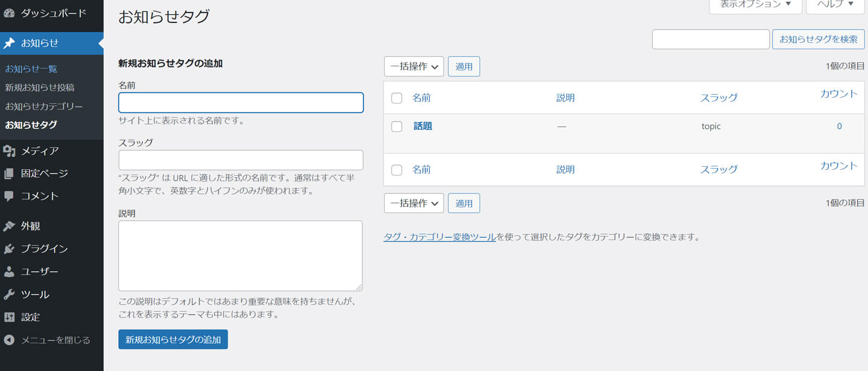
Task: Sort by 名前 in table header
Action: tap(421, 98)
